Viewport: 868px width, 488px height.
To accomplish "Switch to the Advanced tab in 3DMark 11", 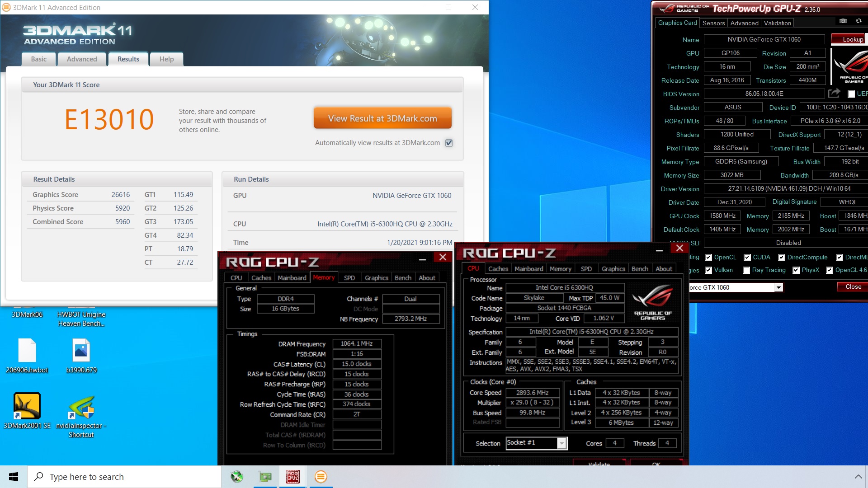I will point(82,59).
